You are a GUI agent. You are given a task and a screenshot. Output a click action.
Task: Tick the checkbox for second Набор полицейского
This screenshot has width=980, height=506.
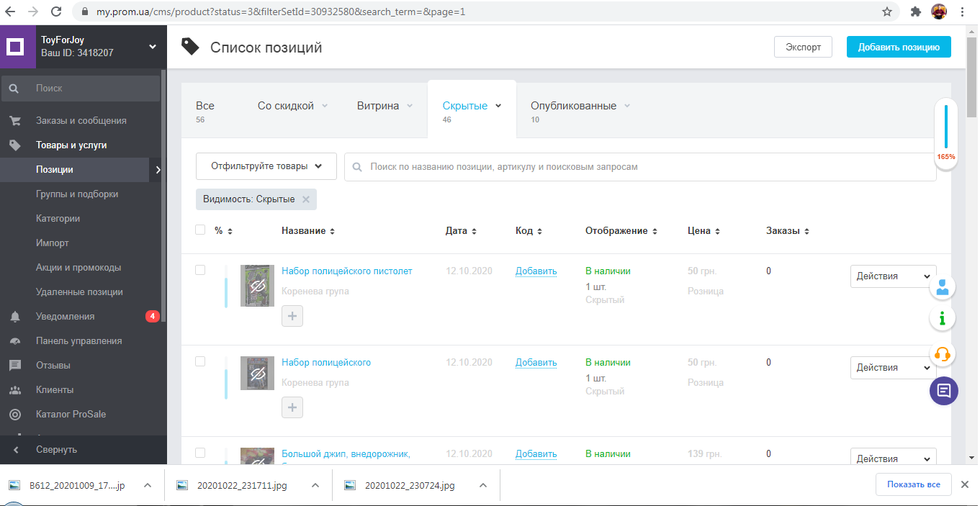pyautogui.click(x=200, y=361)
